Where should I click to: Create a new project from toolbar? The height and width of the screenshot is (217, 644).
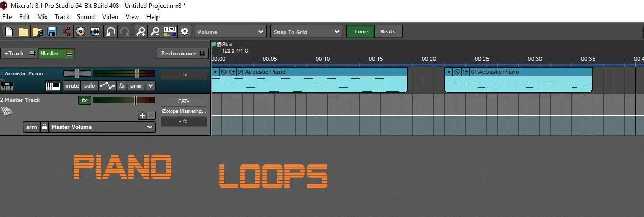point(8,32)
